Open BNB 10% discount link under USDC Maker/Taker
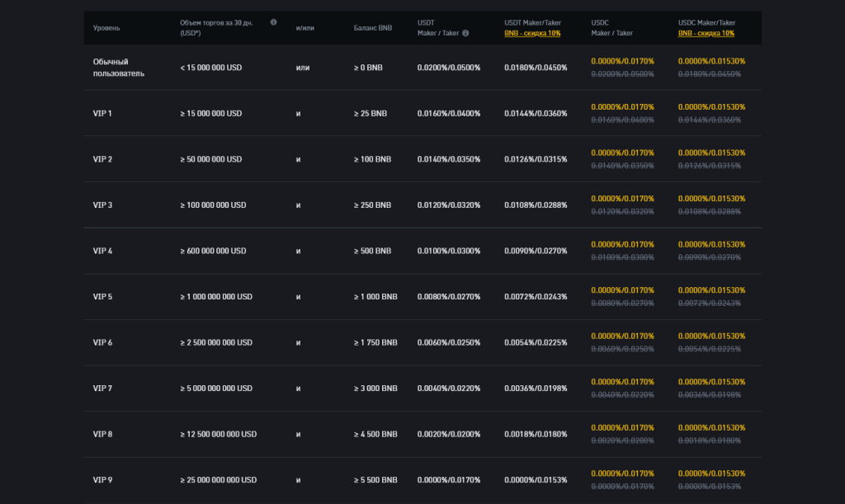 (706, 34)
